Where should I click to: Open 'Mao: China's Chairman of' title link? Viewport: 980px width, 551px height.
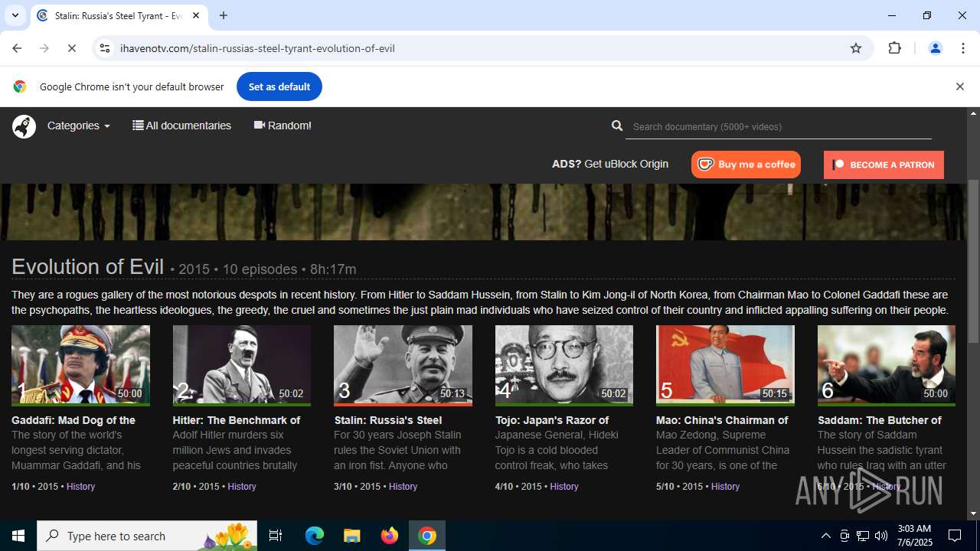click(722, 420)
